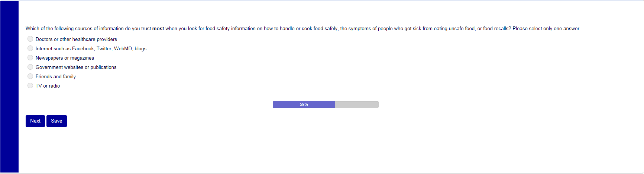
Task: Click the unfilled gray part of progress bar
Action: click(x=357, y=104)
